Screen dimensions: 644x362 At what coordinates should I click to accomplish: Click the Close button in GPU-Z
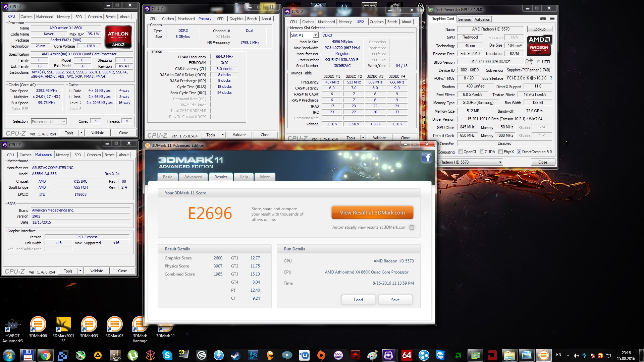(542, 162)
